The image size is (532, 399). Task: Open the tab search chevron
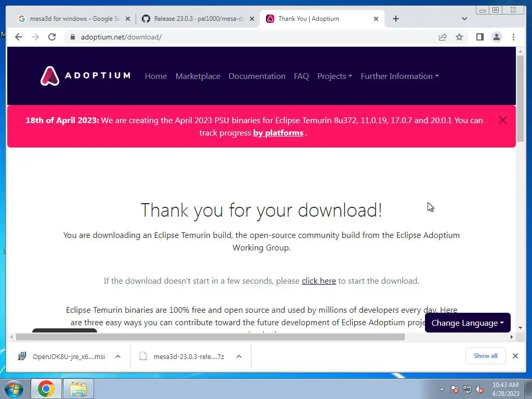(x=464, y=19)
